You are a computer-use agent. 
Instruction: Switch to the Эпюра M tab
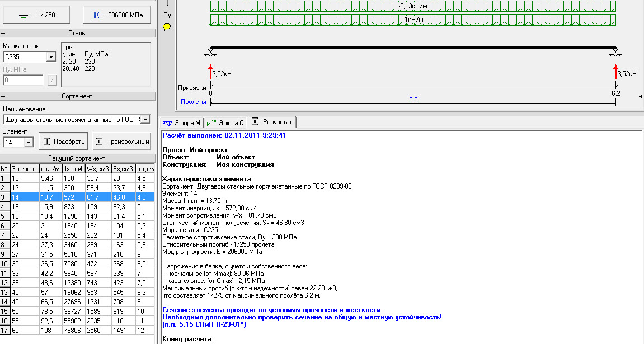coord(181,122)
